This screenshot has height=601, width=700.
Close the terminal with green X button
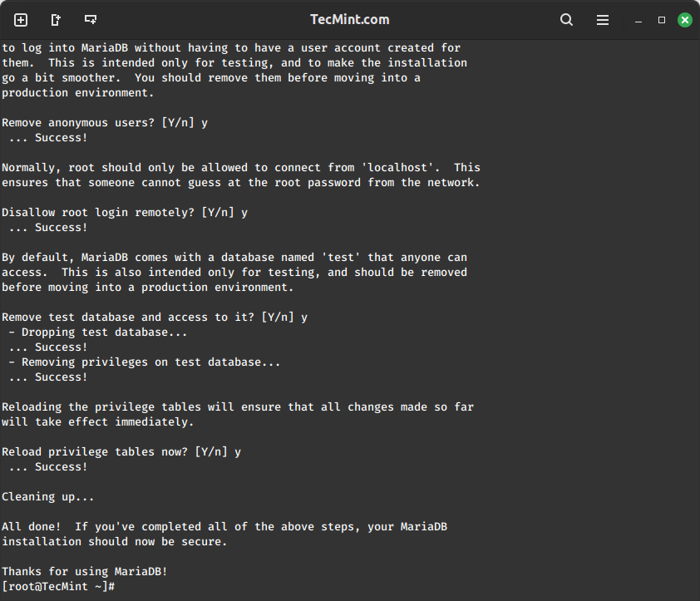coord(684,20)
